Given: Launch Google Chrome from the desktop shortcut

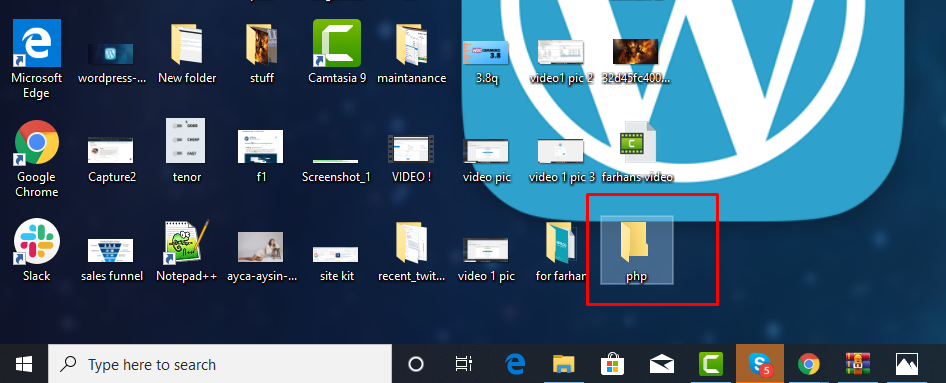Looking at the screenshot, I should (37, 143).
